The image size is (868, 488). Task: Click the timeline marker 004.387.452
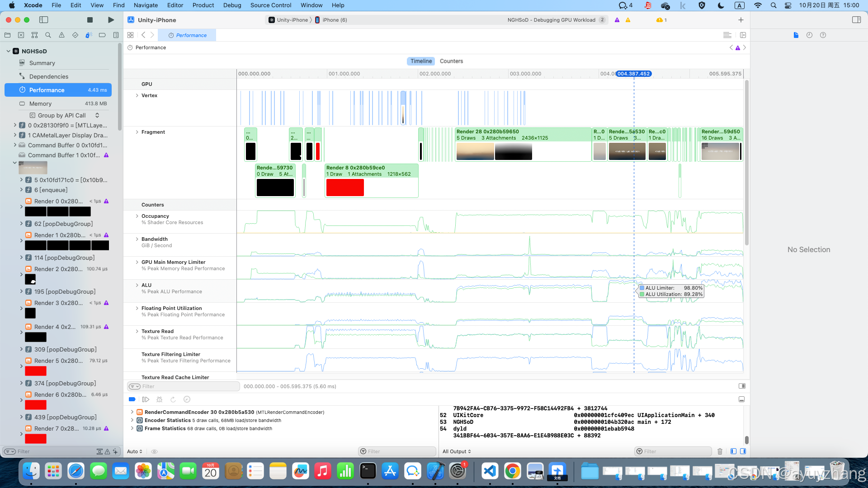[633, 74]
